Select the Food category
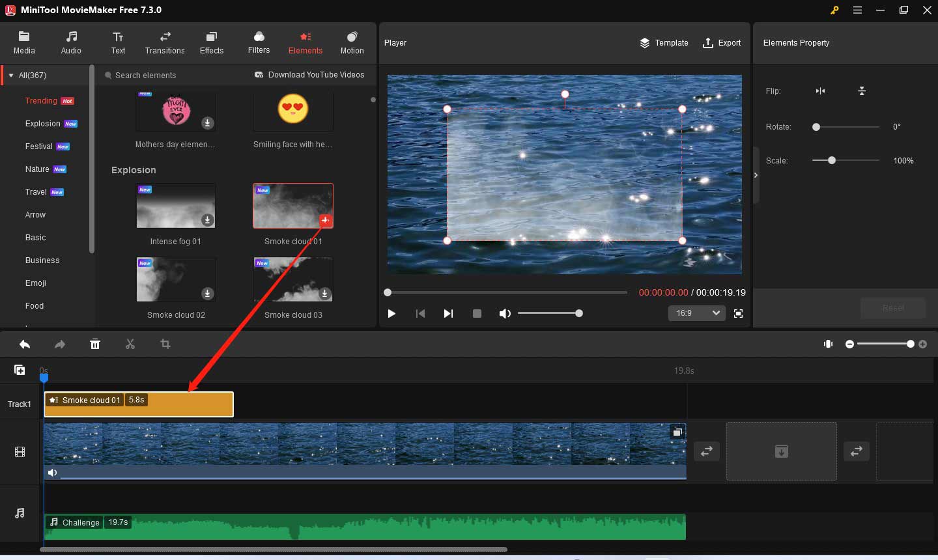 [x=35, y=306]
